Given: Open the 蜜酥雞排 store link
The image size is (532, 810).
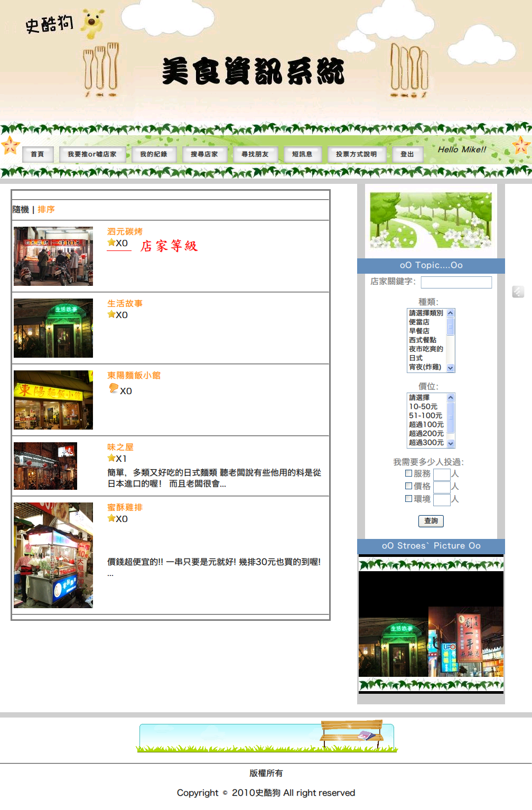Looking at the screenshot, I should point(125,507).
